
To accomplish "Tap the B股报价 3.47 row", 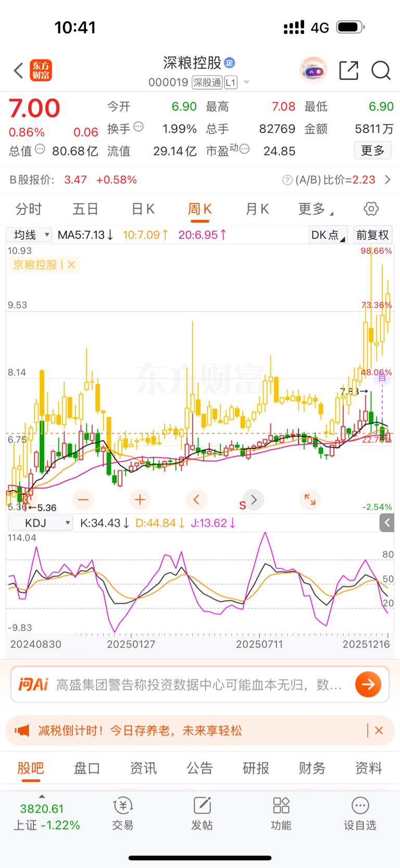I will (x=73, y=180).
